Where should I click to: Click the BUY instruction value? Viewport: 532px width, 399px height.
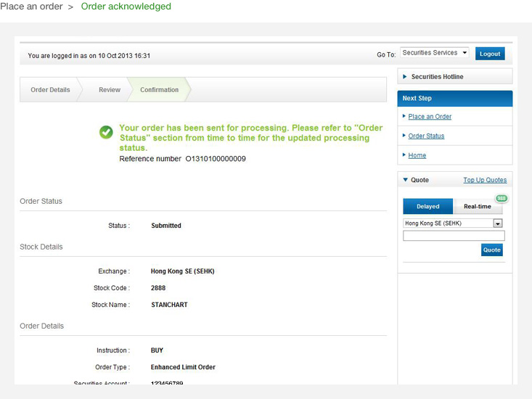click(157, 350)
